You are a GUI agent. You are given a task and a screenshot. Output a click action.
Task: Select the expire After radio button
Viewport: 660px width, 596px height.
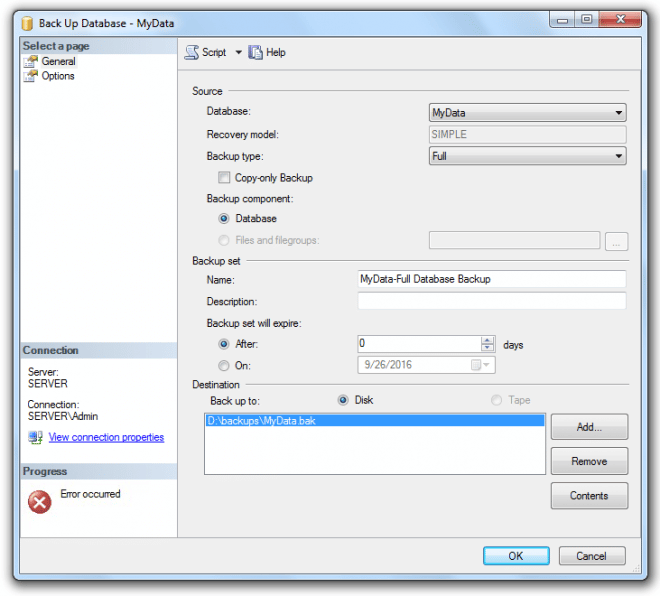(224, 344)
